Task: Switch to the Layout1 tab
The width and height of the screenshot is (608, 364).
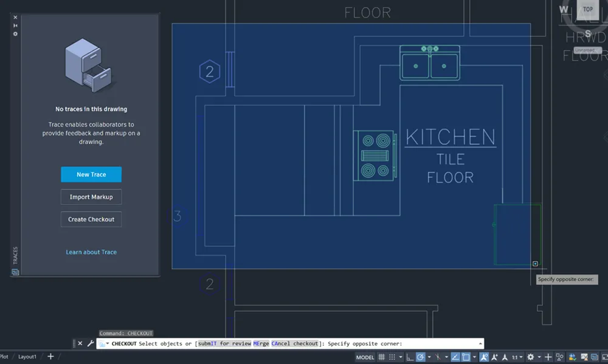Action: pos(27,357)
